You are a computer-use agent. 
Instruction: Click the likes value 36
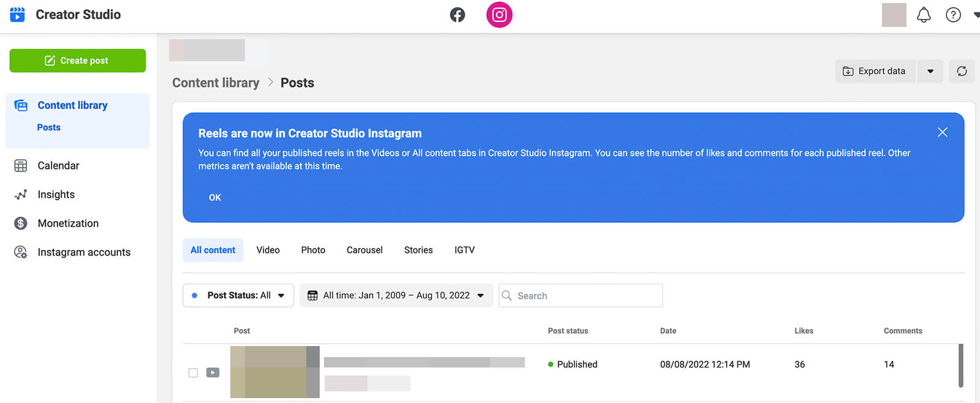tap(799, 364)
